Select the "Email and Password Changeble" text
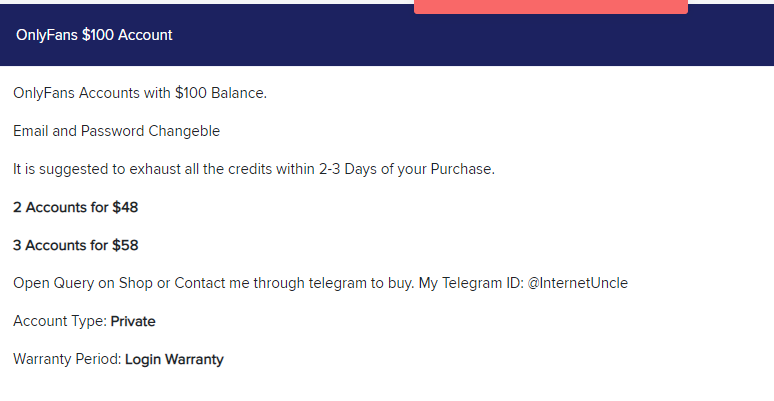Image resolution: width=774 pixels, height=401 pixels. (116, 131)
